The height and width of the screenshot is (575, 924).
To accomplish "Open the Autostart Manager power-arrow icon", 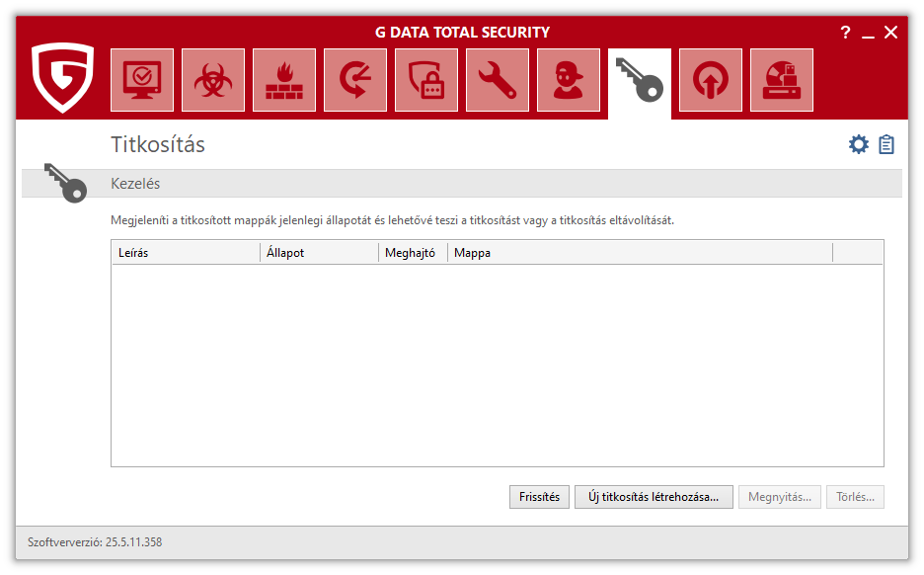I will [711, 80].
